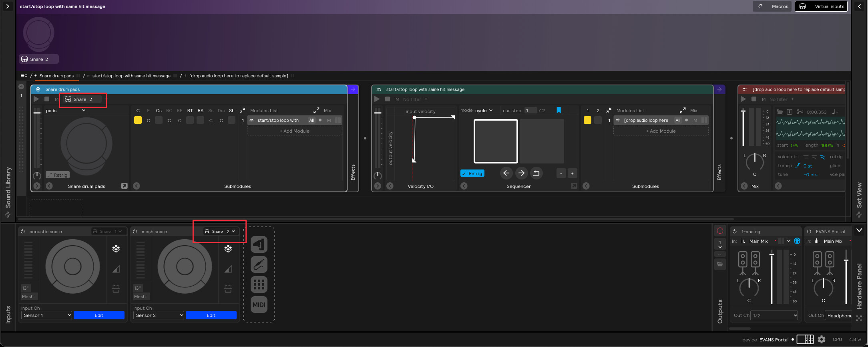Open the Macros button
The height and width of the screenshot is (347, 868).
tap(772, 6)
